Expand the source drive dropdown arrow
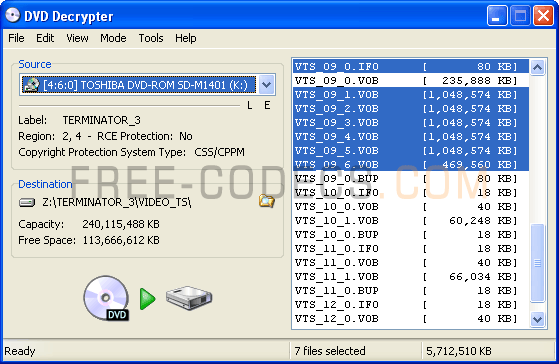559x364 pixels. (x=266, y=85)
